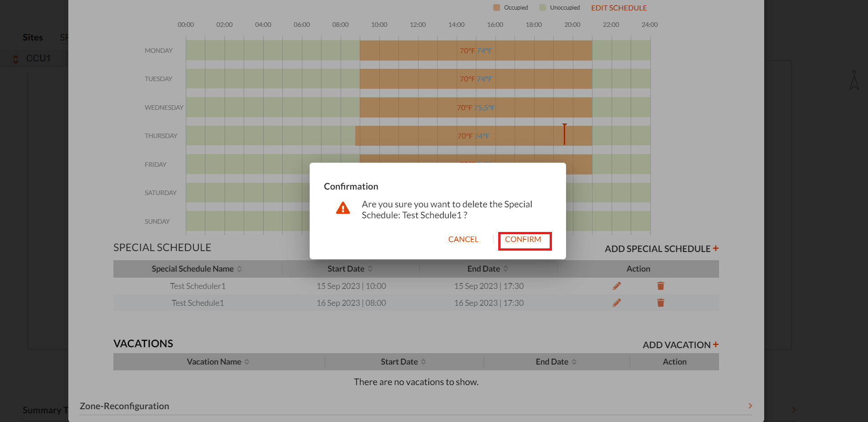Click the north compass arrow icon
The image size is (868, 422).
[854, 80]
